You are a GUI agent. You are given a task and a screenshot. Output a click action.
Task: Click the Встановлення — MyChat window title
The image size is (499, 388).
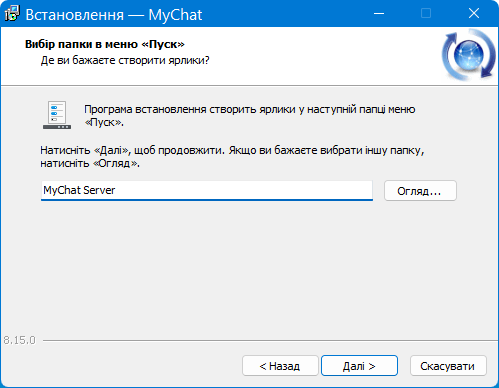point(114,15)
